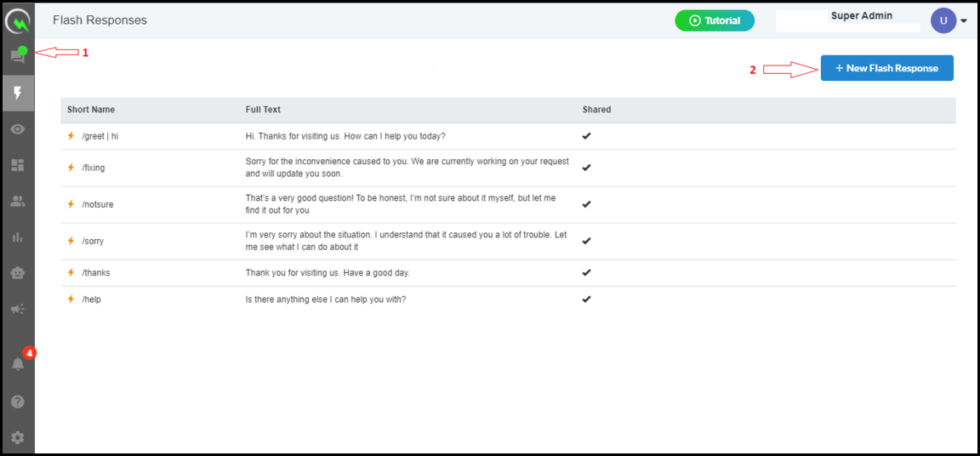Open the reports bar chart icon
The image size is (980, 456).
pos(18,237)
